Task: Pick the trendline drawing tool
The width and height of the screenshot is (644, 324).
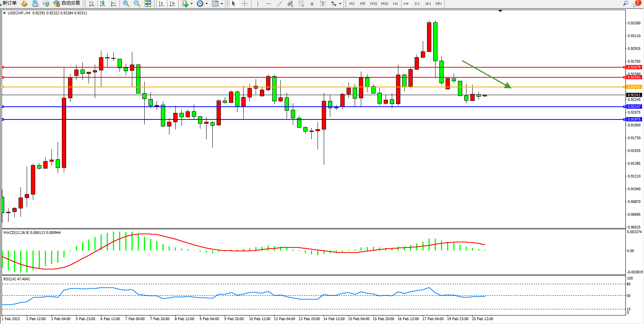Action: point(280,3)
